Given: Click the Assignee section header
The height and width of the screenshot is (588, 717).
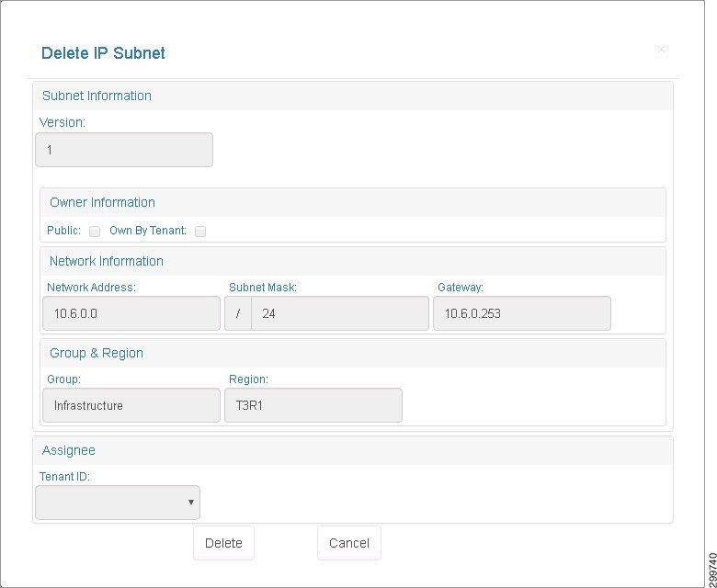Looking at the screenshot, I should 353,450.
